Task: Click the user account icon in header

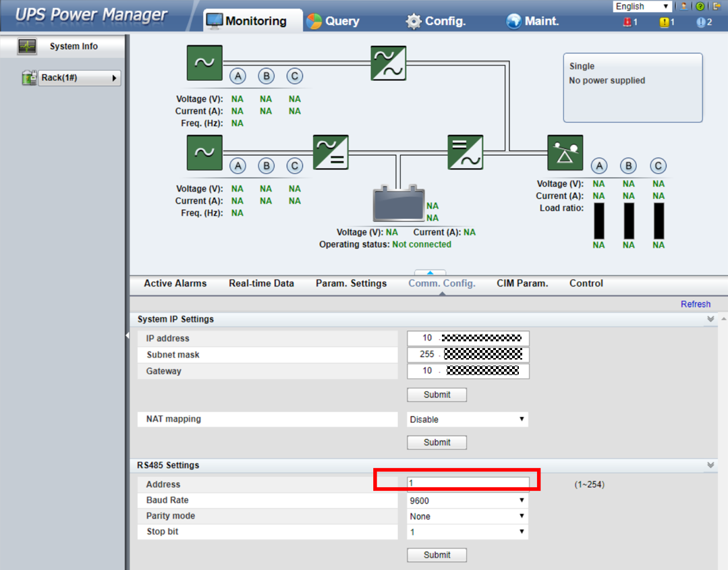Action: point(685,6)
